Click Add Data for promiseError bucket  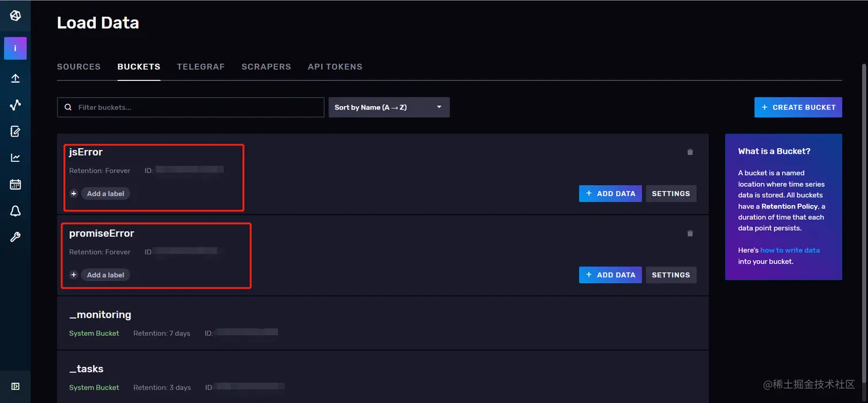[x=610, y=275]
